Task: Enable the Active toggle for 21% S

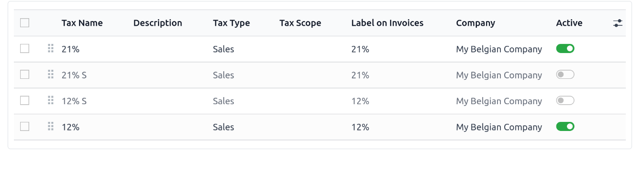Action: click(565, 75)
